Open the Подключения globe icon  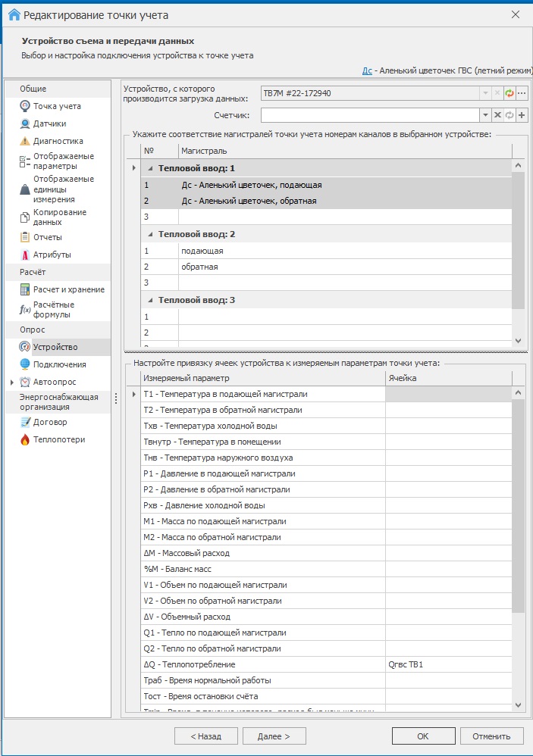coord(24,364)
